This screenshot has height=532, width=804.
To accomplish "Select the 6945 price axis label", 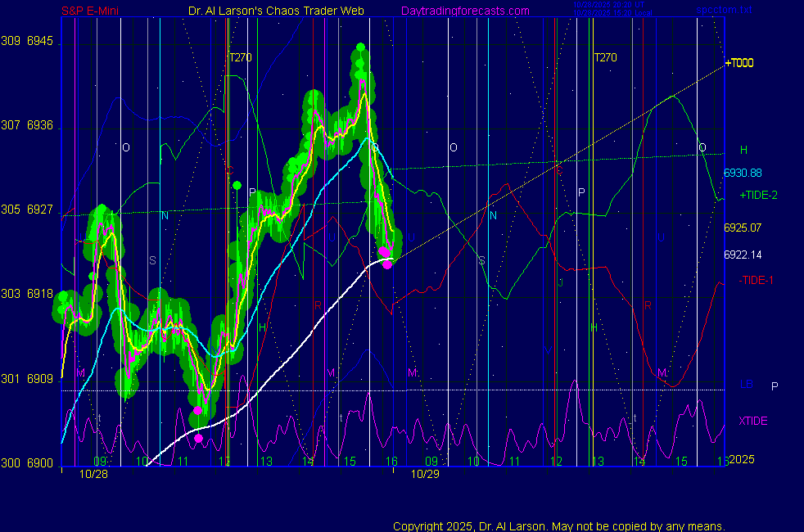I will (39, 41).
